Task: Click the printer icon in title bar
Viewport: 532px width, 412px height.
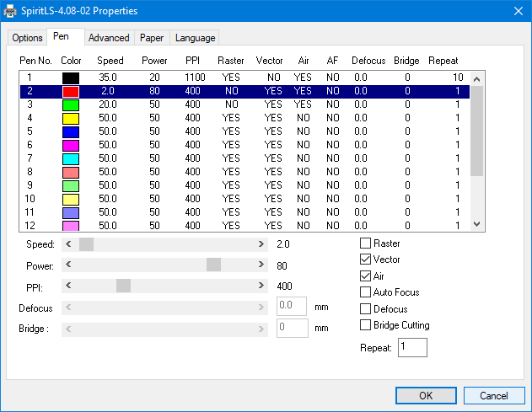Action: click(x=10, y=11)
